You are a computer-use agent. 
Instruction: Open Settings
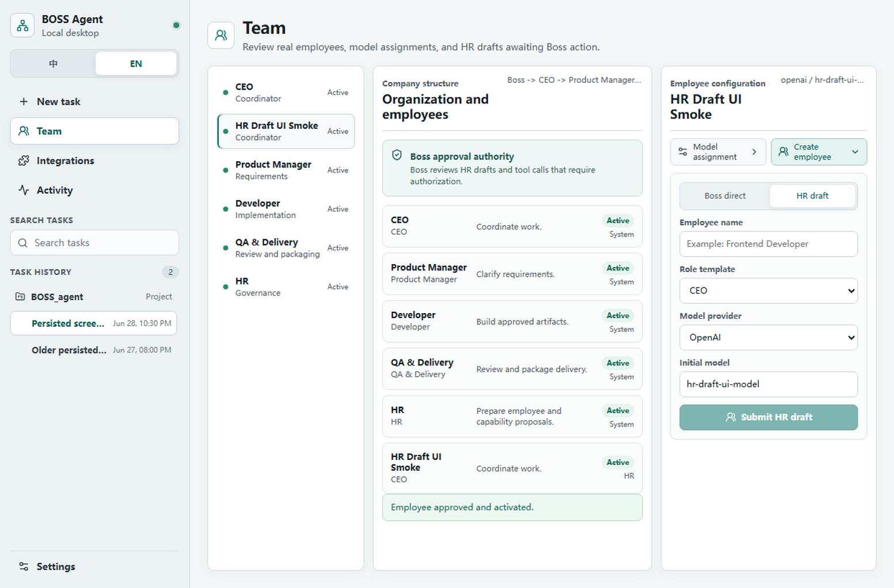click(94, 566)
